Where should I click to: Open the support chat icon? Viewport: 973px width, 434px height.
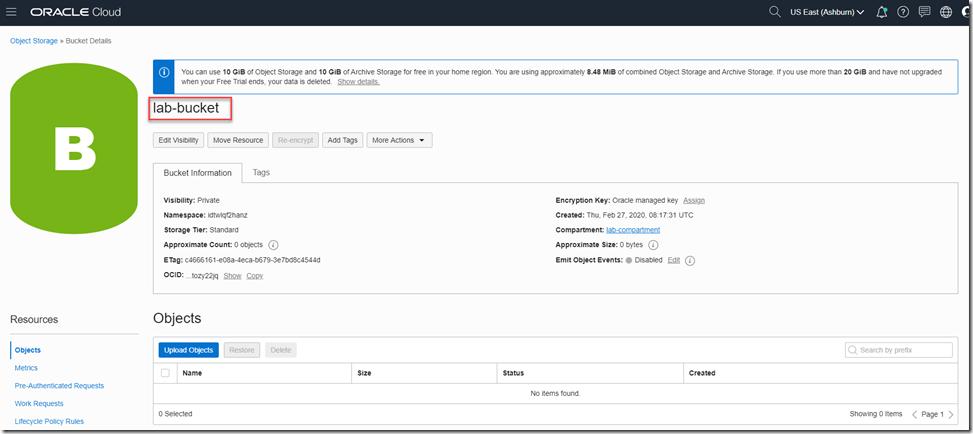click(x=924, y=12)
